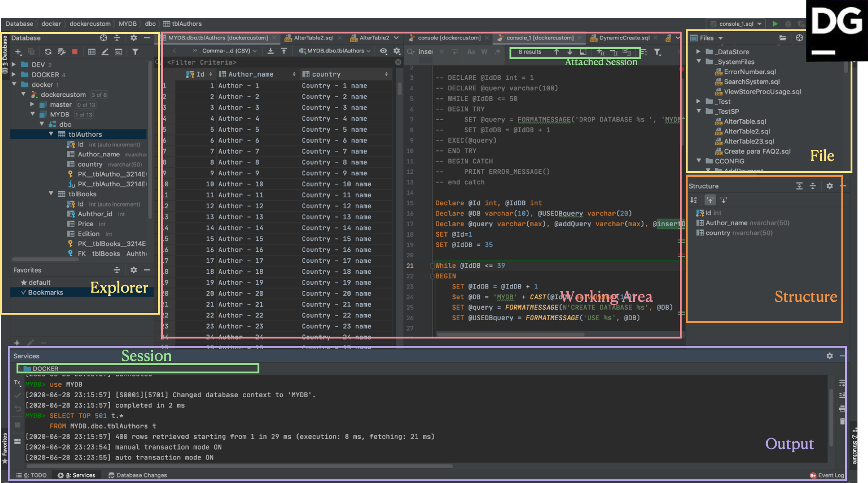The height and width of the screenshot is (483, 868).
Task: Expand the _DataStore folder in Files
Action: 698,52
